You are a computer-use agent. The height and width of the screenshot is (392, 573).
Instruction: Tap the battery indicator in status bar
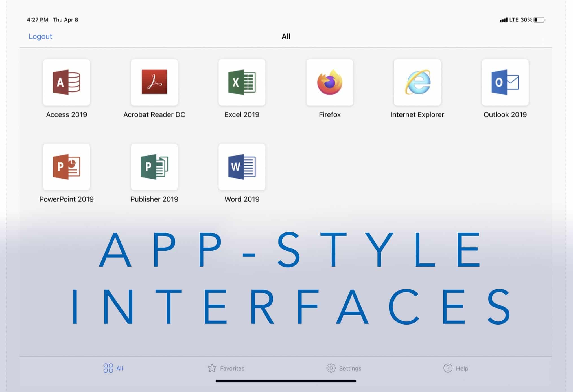click(x=539, y=20)
